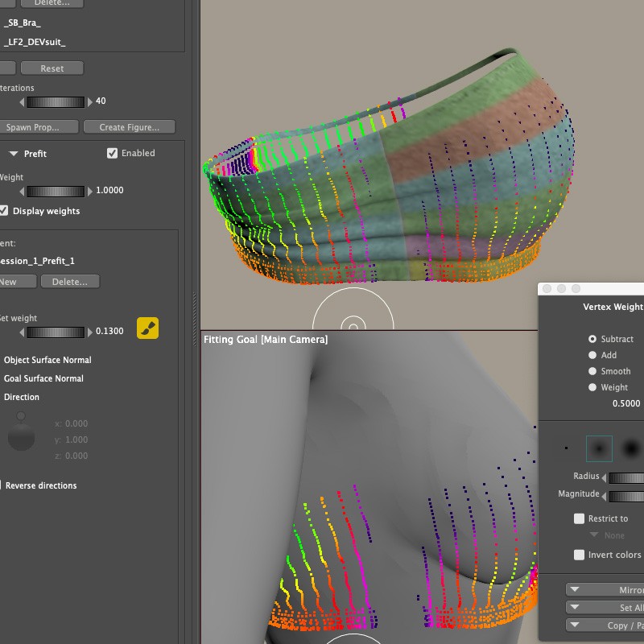Decrease Set weight using the left arrow
The width and height of the screenshot is (644, 644).
point(23,332)
